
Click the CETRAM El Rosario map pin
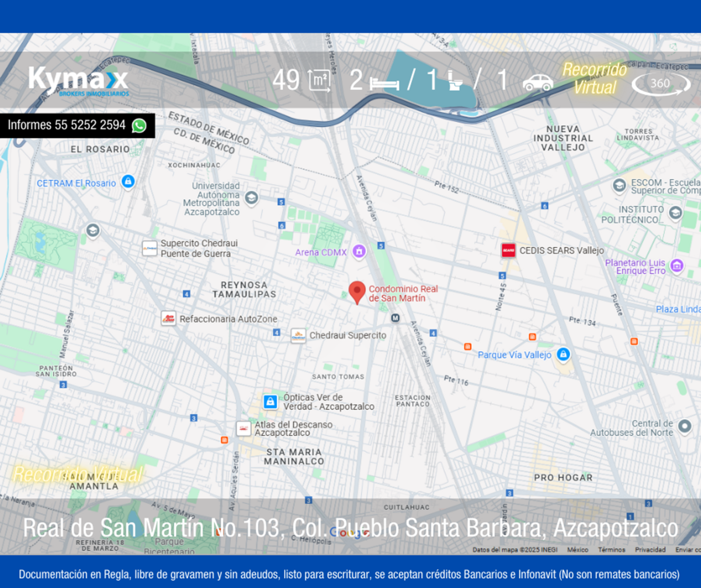pyautogui.click(x=127, y=182)
